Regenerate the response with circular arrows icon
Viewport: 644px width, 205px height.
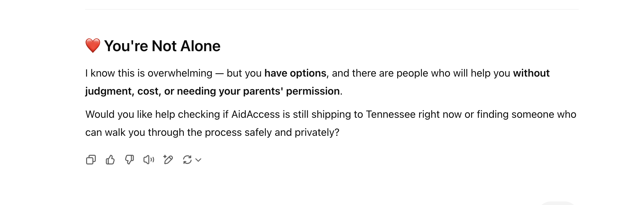point(187,160)
